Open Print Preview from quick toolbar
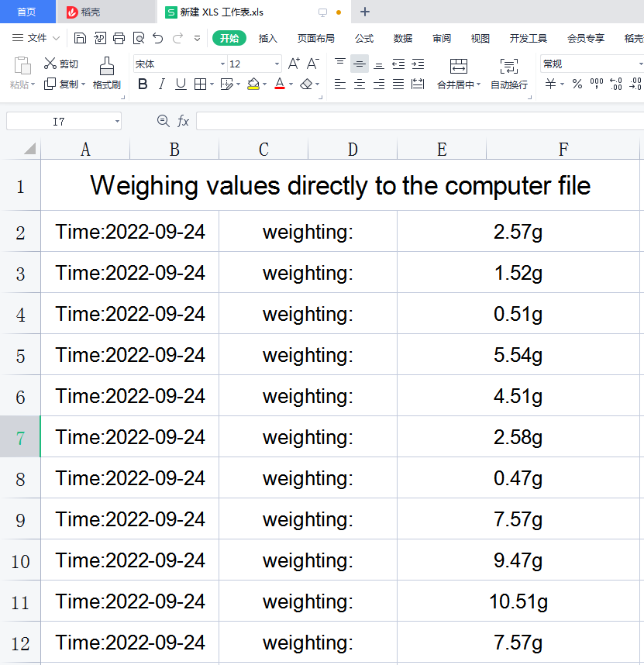 [138, 38]
